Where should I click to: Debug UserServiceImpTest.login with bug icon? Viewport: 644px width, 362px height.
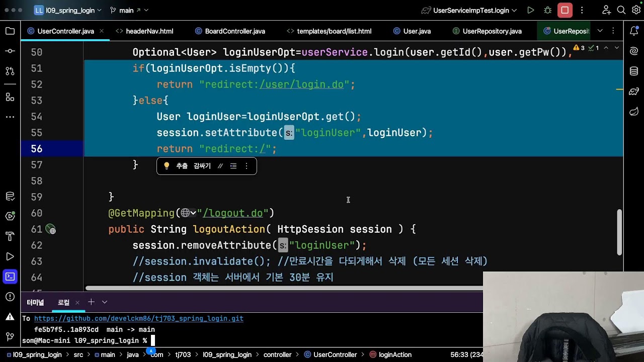point(548,10)
